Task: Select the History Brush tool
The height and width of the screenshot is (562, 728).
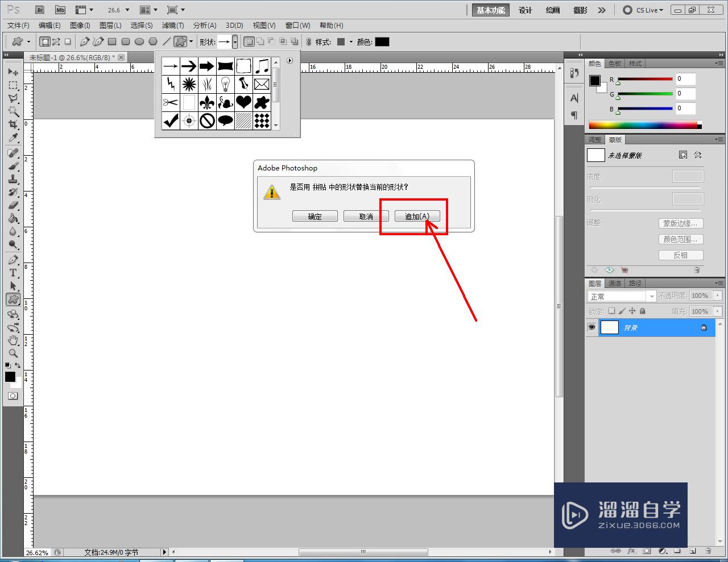Action: tap(13, 193)
